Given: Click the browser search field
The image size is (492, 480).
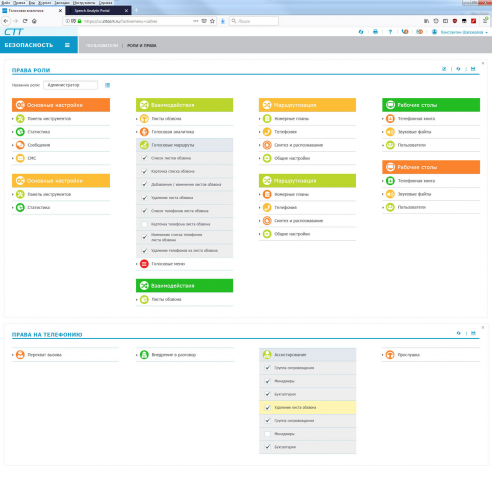Looking at the screenshot, I should click(254, 21).
